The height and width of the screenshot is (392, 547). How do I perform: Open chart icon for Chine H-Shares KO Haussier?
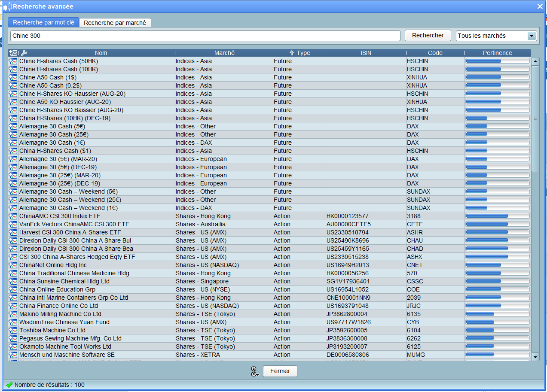[13, 94]
